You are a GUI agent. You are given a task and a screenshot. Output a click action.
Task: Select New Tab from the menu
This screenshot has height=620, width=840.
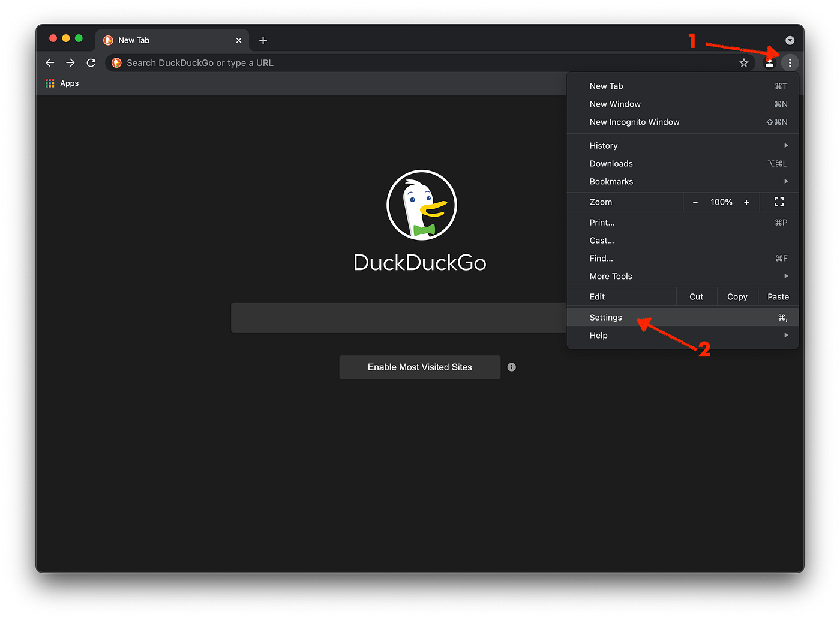click(x=683, y=86)
